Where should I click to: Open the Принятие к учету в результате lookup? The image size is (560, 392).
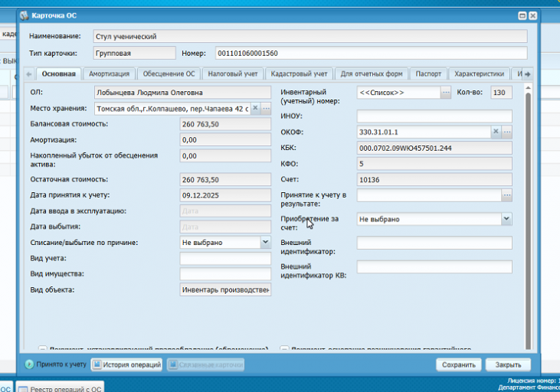(x=507, y=195)
